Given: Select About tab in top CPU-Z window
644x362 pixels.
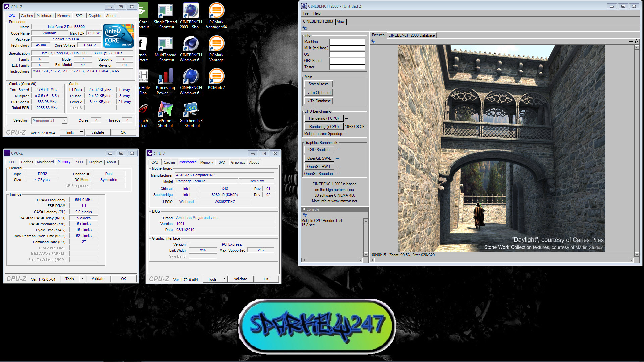Looking at the screenshot, I should point(111,16).
